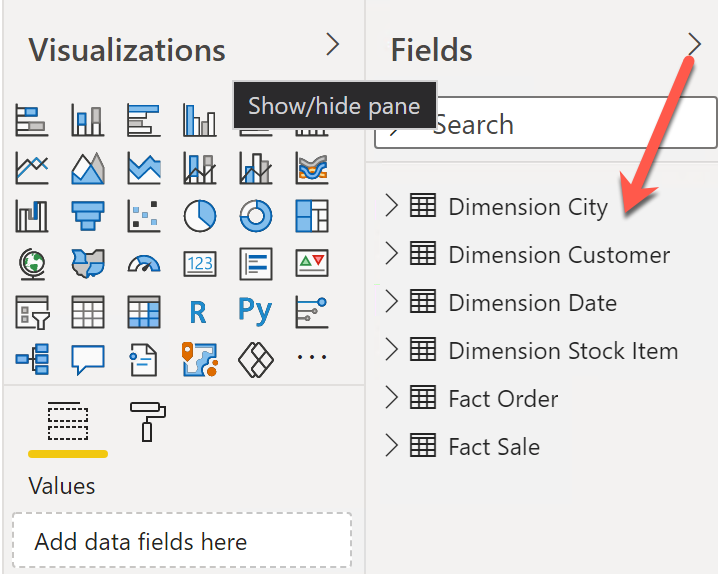
Task: Select the Python visual icon
Action: (256, 311)
